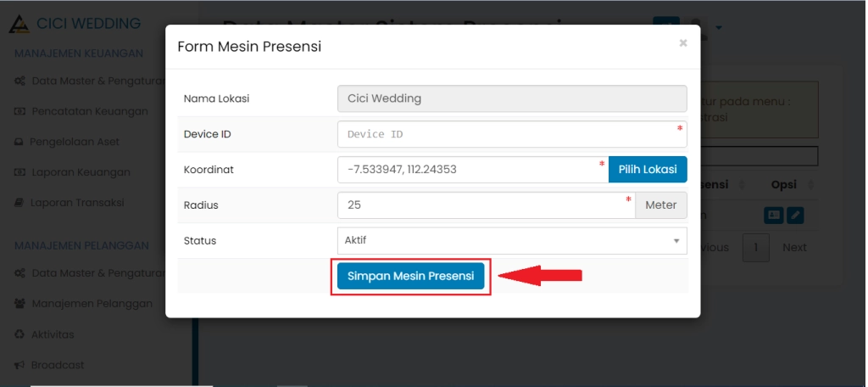Click the ID card icon in Opsi column
The image size is (868, 387).
click(774, 216)
